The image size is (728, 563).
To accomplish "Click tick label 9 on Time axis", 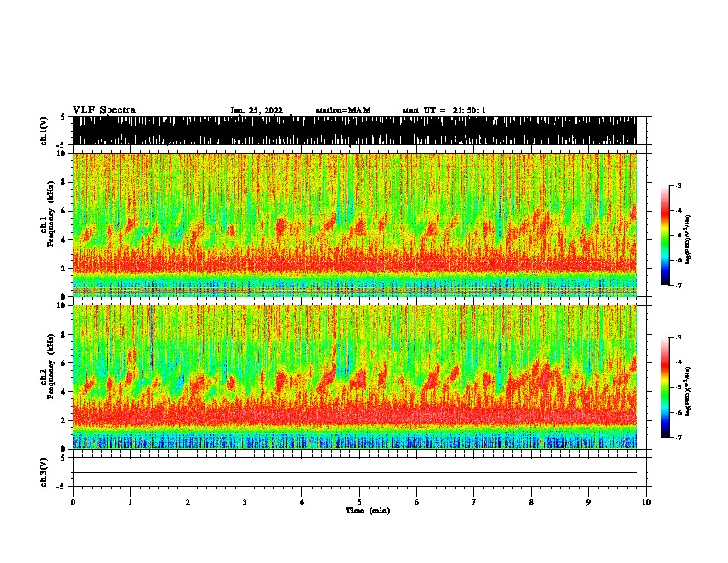I will coord(588,502).
